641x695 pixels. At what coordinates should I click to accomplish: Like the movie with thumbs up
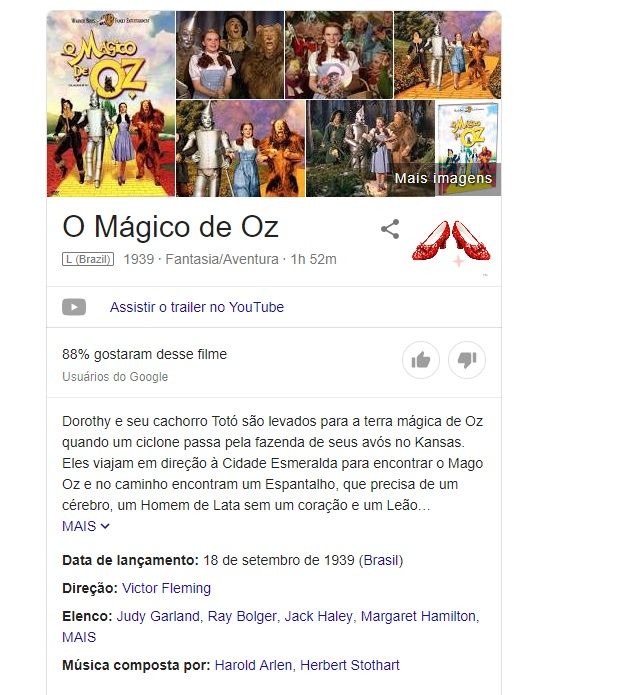421,360
